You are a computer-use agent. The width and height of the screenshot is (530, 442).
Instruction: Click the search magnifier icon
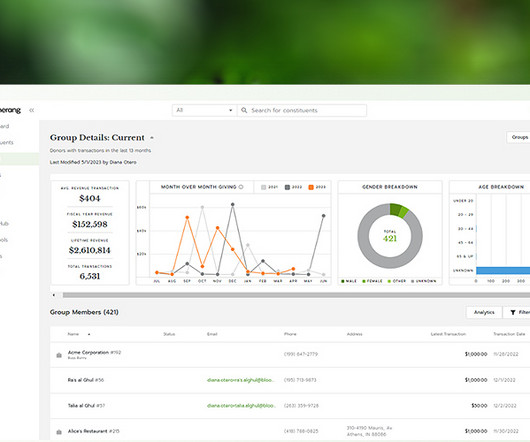(x=244, y=110)
